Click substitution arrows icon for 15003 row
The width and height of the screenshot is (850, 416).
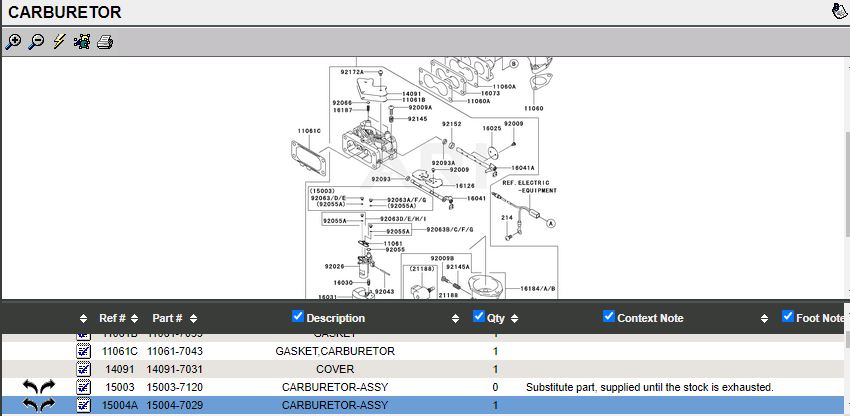39,387
